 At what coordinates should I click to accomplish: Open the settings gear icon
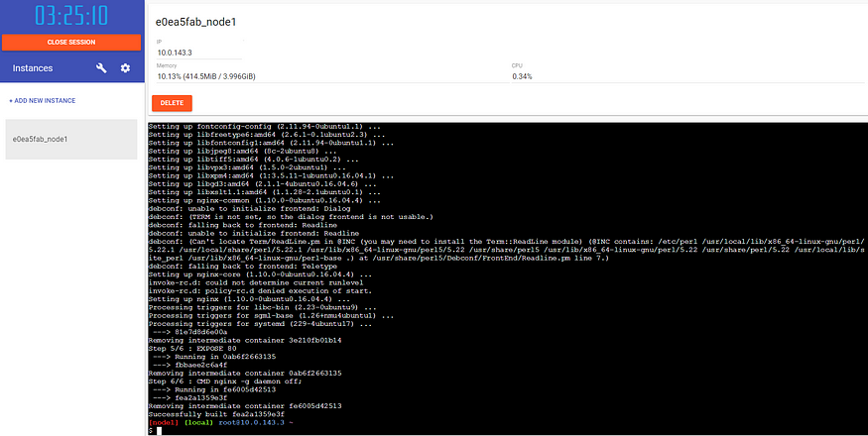point(126,68)
